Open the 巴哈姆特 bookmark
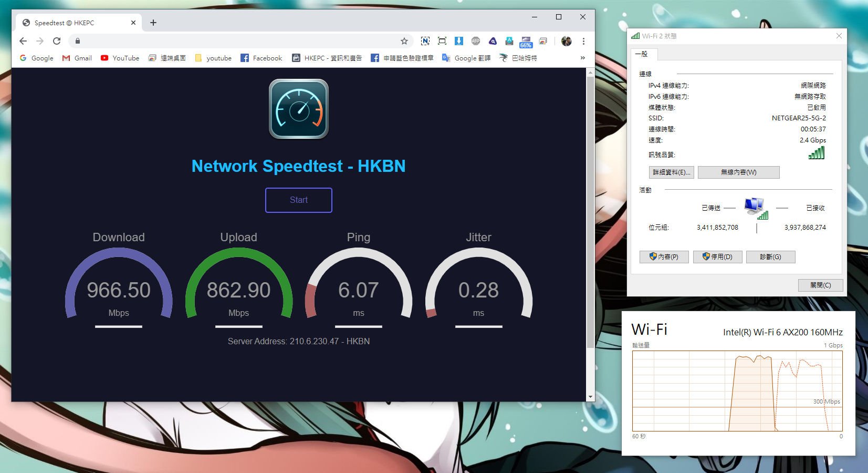The image size is (868, 473). point(518,58)
